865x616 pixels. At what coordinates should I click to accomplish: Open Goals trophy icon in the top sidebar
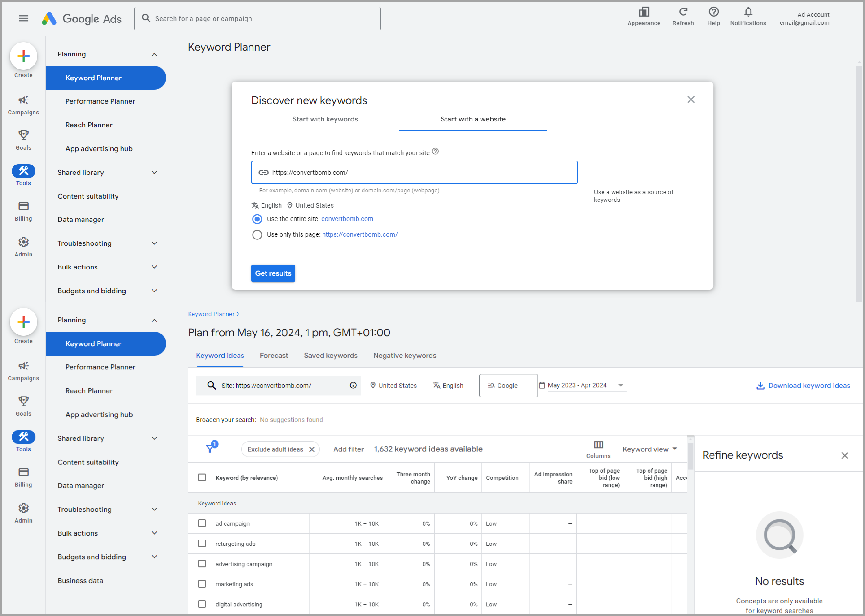(24, 135)
